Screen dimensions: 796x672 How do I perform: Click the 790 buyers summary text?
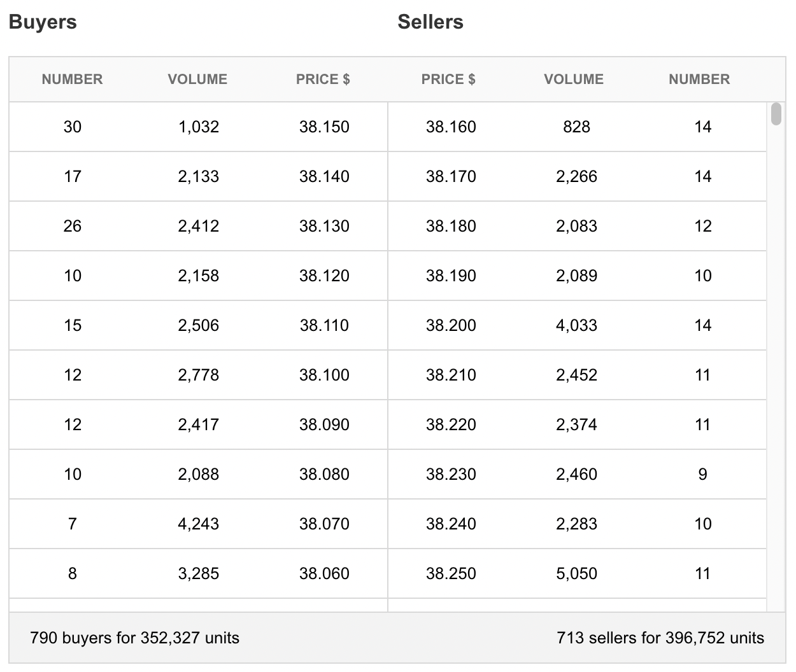pos(135,638)
